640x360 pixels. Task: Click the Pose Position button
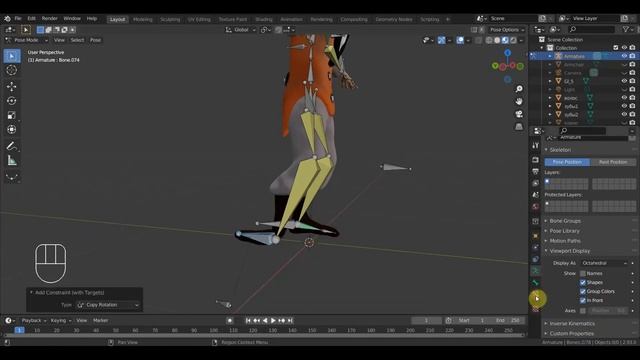(567, 162)
